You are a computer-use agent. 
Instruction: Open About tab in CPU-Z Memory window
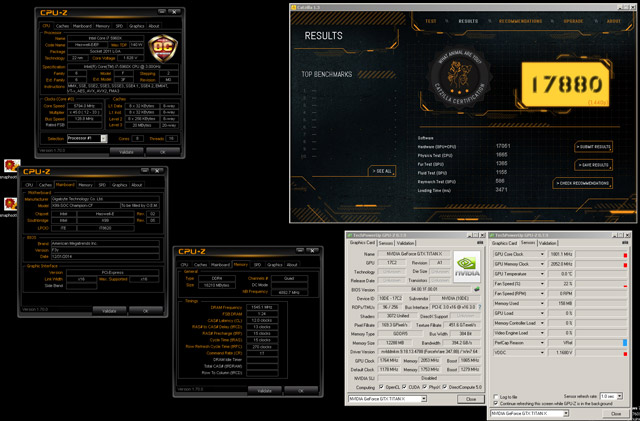click(x=292, y=265)
